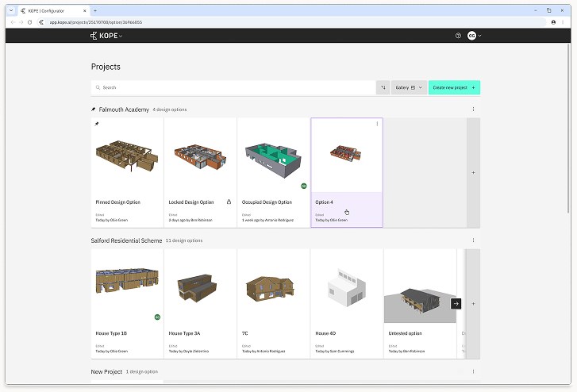Open House Type 3A thumbnail
The width and height of the screenshot is (577, 392).
[x=198, y=288]
